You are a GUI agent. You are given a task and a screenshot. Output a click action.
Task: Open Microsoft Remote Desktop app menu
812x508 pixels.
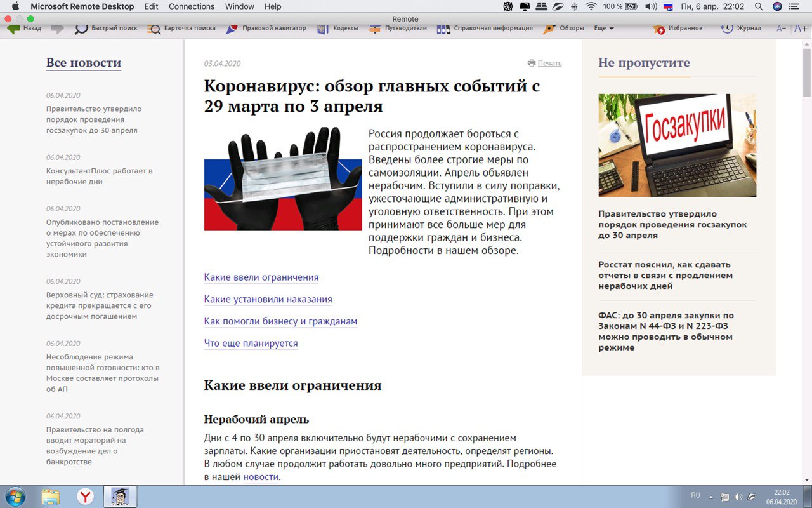(x=82, y=6)
